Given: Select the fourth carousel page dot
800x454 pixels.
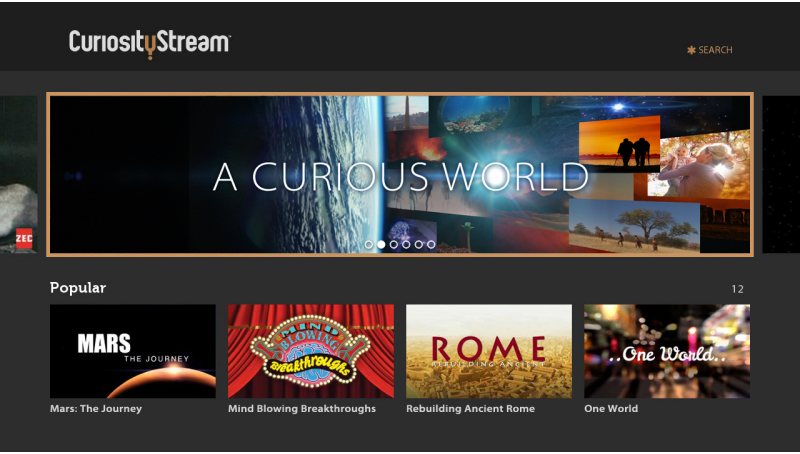Looking at the screenshot, I should [406, 244].
